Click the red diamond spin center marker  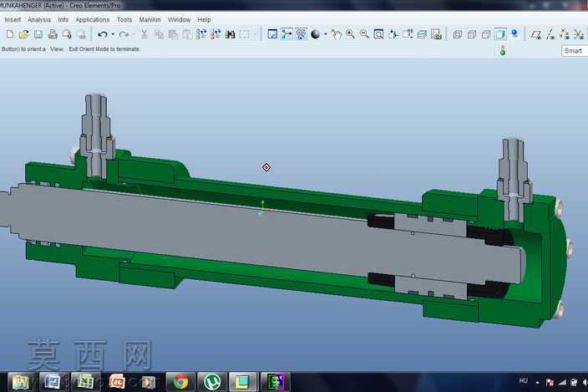[266, 167]
